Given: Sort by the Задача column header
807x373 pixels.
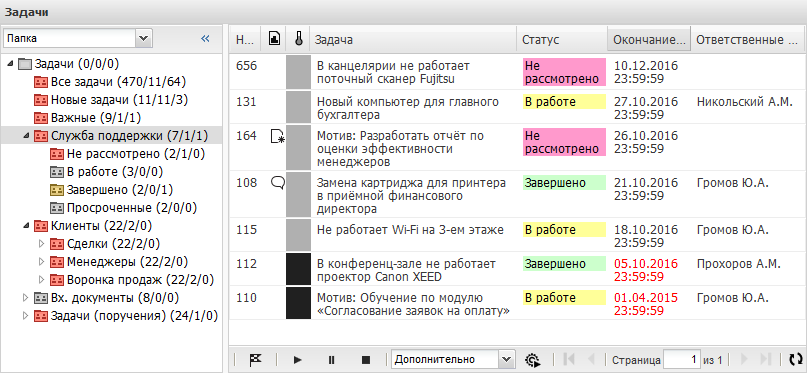Looking at the screenshot, I should [413, 39].
